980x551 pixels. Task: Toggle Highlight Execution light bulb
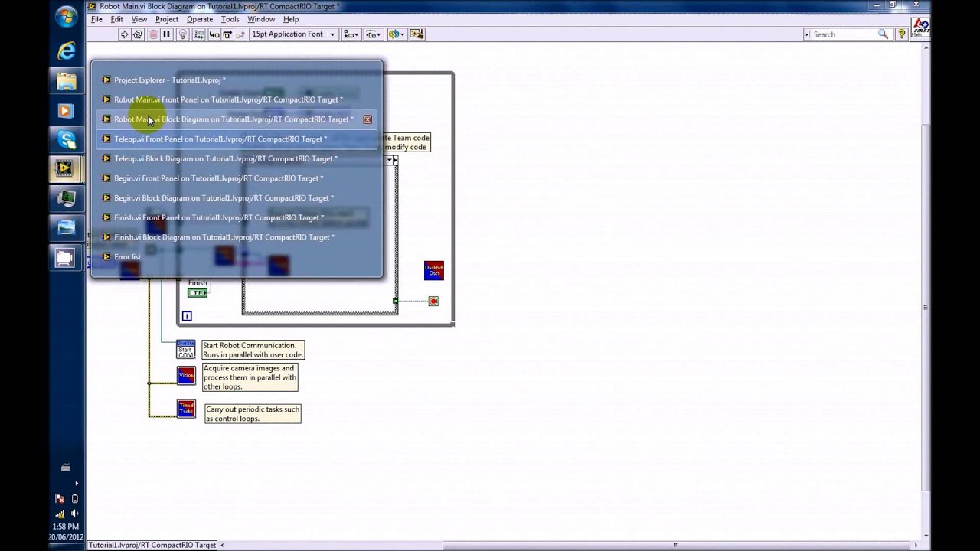(x=182, y=34)
